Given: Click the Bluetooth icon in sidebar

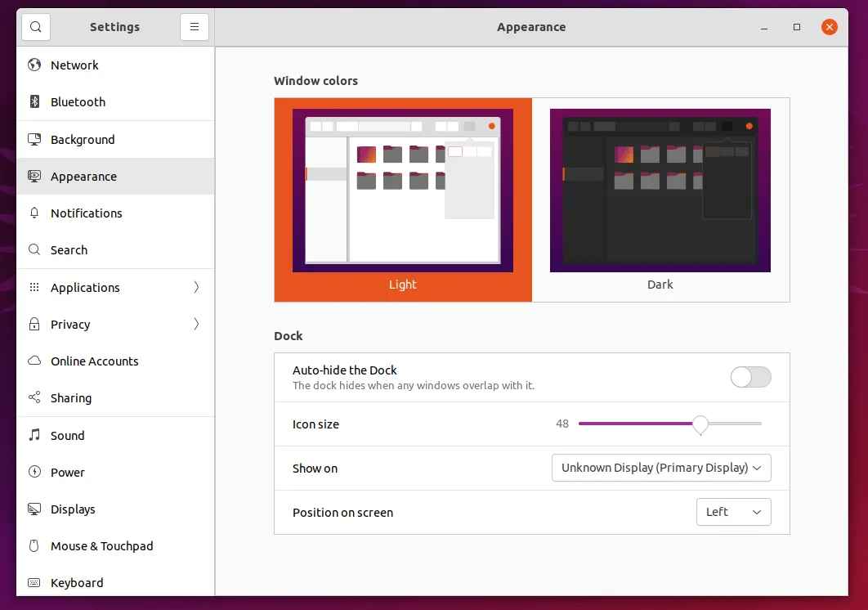Looking at the screenshot, I should (34, 102).
